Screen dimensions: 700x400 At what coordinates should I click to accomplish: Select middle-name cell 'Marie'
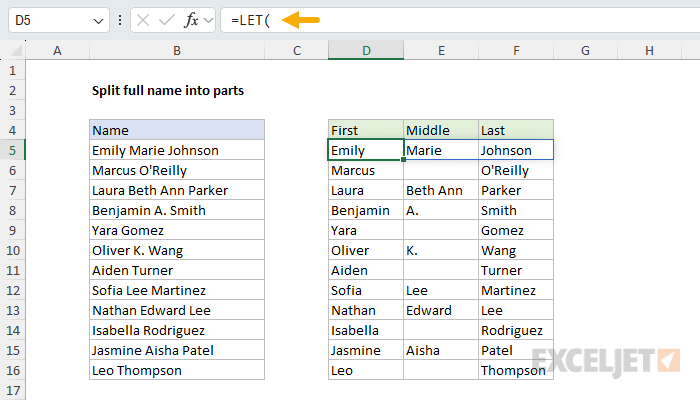tap(441, 150)
